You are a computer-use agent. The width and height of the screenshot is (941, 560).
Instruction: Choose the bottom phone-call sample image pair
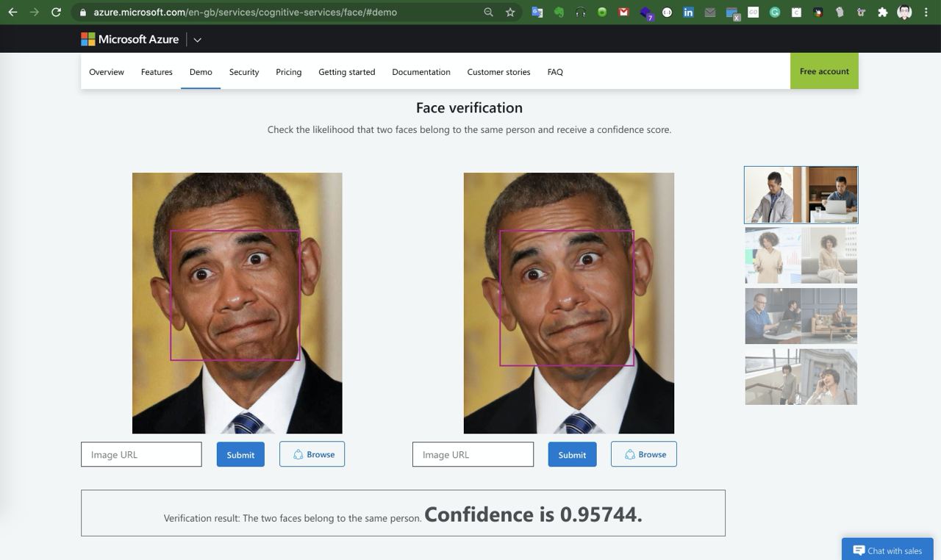pyautogui.click(x=801, y=377)
